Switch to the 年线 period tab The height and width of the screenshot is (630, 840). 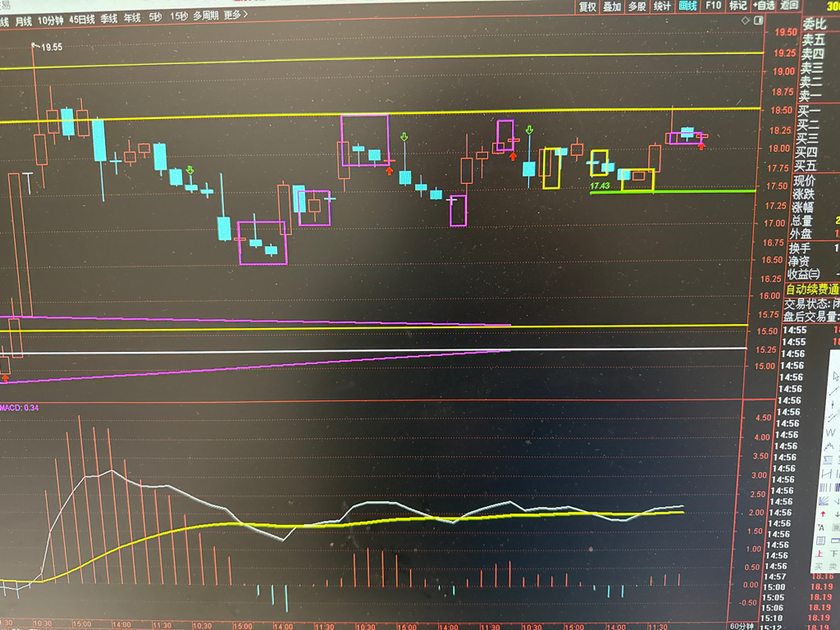point(132,18)
